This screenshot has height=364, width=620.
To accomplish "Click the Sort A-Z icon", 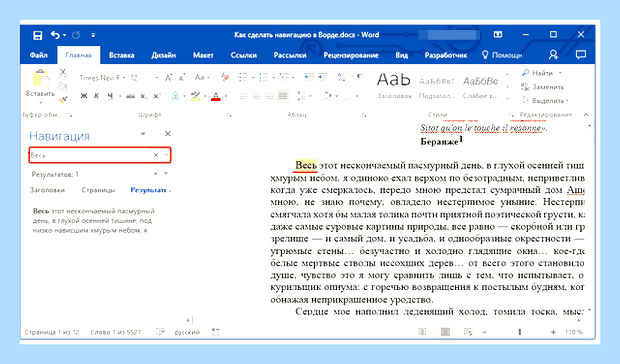I will (x=340, y=77).
